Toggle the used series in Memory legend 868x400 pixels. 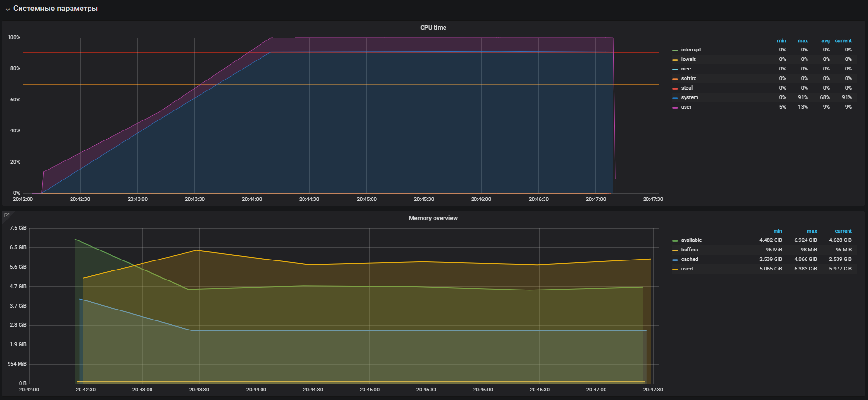(x=687, y=269)
